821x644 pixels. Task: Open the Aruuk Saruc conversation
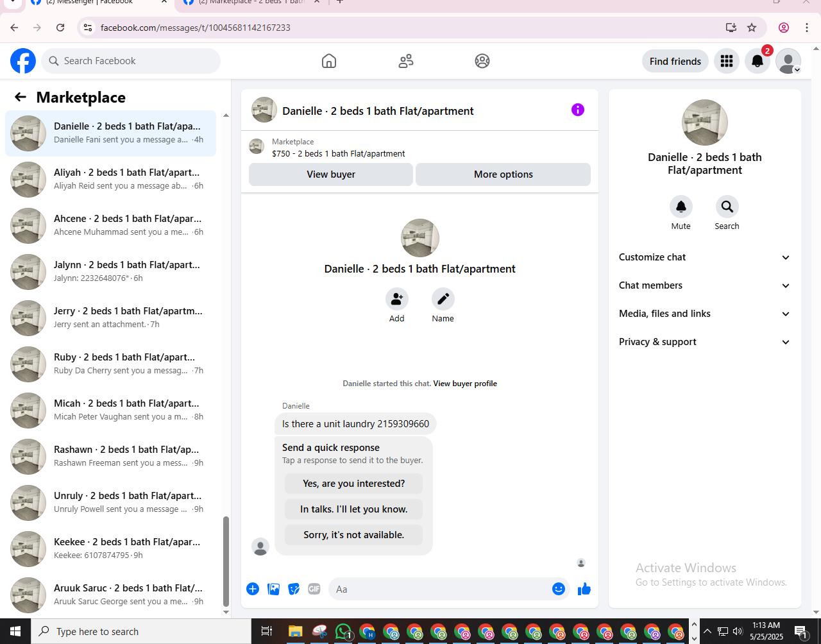pos(111,595)
